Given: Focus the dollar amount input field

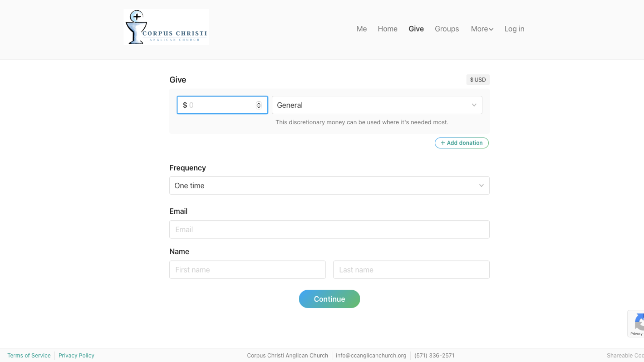Looking at the screenshot, I should coord(218,105).
